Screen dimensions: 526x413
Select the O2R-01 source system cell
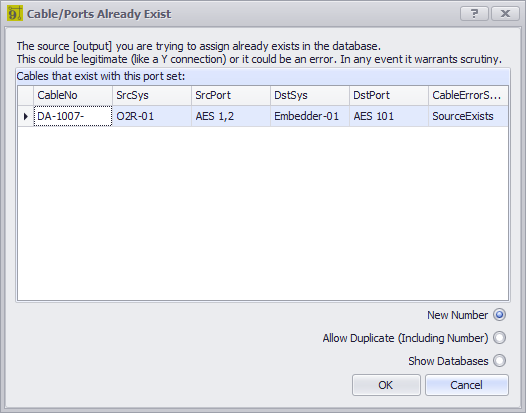click(x=152, y=116)
